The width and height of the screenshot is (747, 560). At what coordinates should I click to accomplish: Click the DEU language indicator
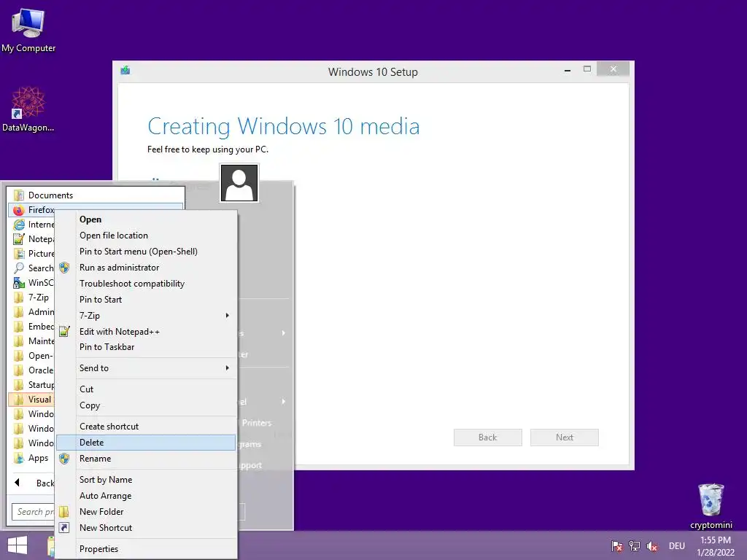point(676,546)
